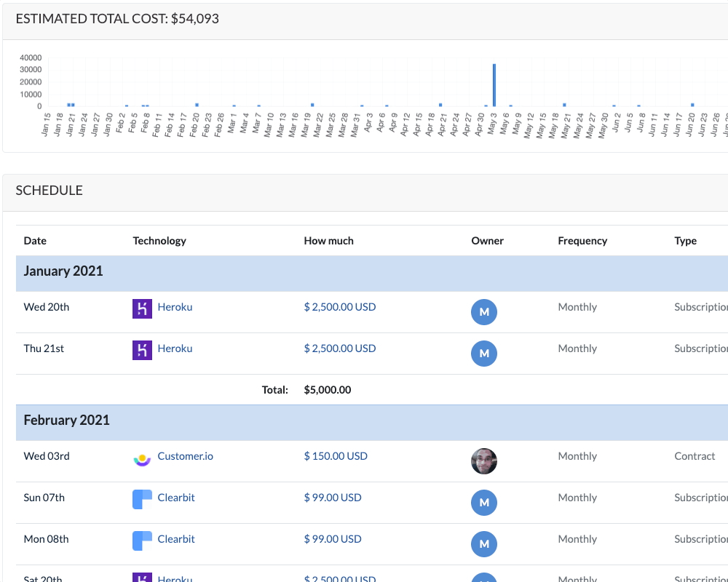Click the M owner avatar on Thu 21st row
The height and width of the screenshot is (582, 728).
484,353
